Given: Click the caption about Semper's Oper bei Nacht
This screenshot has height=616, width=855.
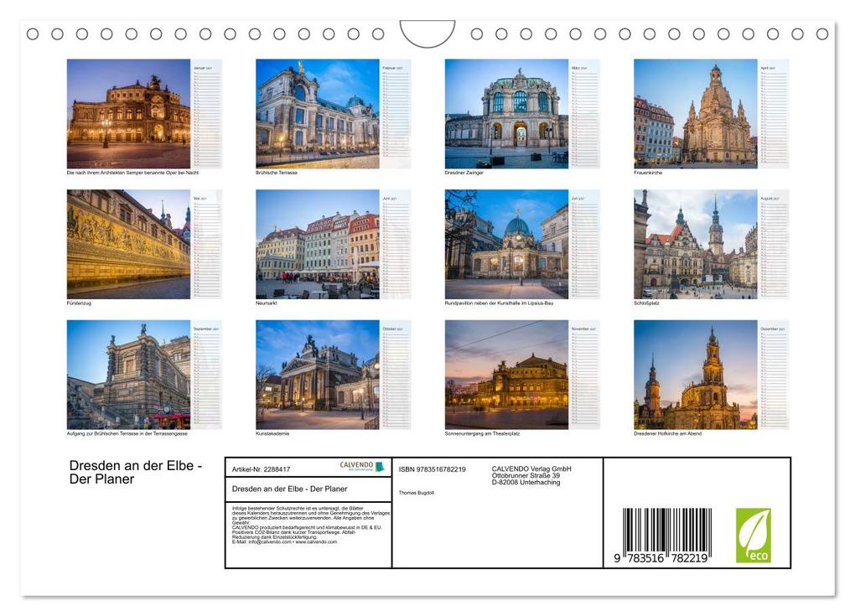Looking at the screenshot, I should tap(132, 173).
